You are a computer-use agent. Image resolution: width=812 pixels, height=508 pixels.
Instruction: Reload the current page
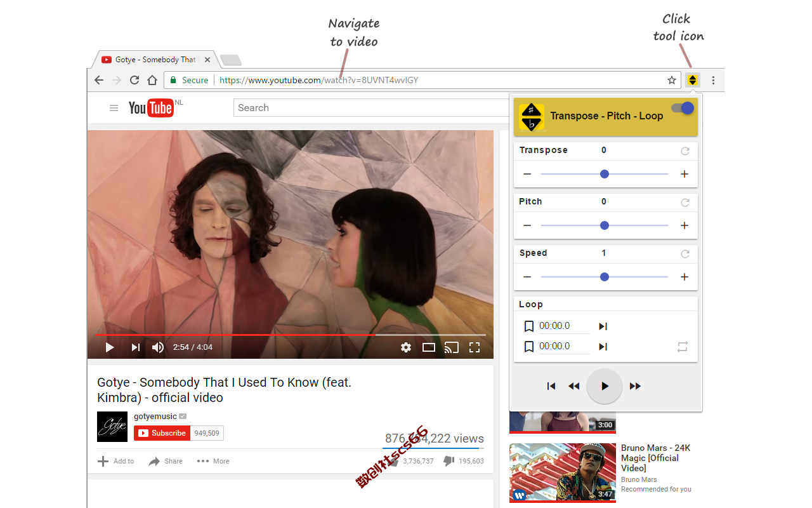click(x=134, y=80)
